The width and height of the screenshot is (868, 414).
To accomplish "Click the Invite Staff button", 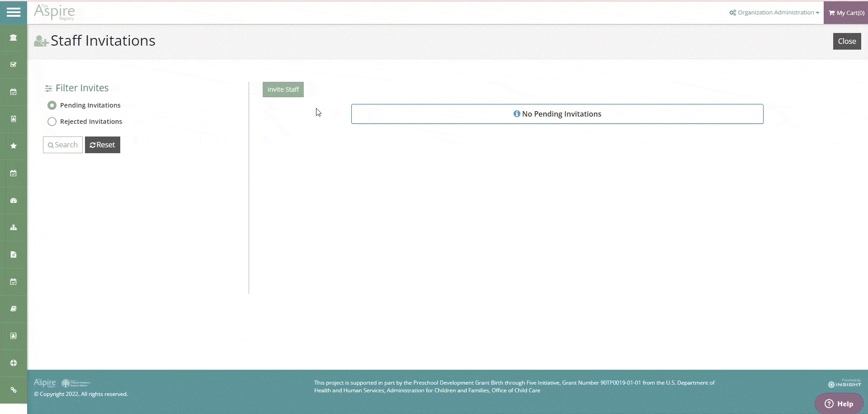I will (x=283, y=89).
